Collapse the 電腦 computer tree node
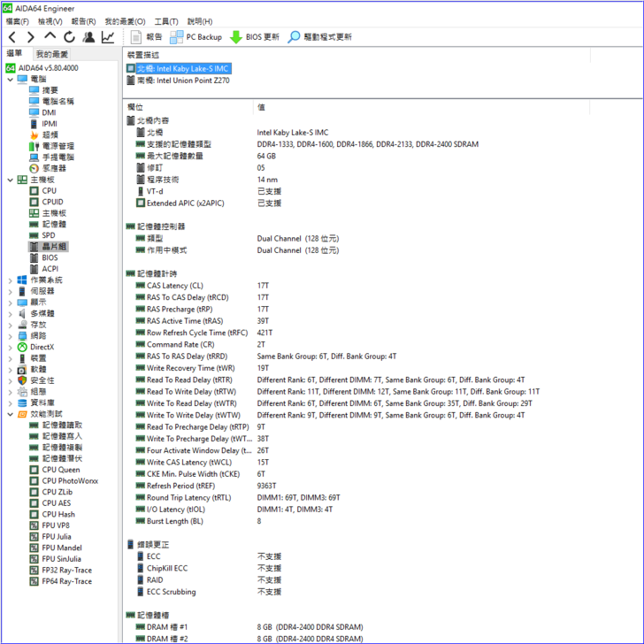644x644 pixels. tap(11, 80)
